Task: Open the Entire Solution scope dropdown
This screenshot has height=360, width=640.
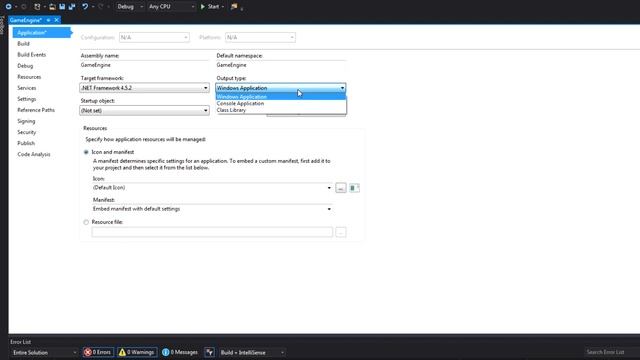Action: coord(44,353)
